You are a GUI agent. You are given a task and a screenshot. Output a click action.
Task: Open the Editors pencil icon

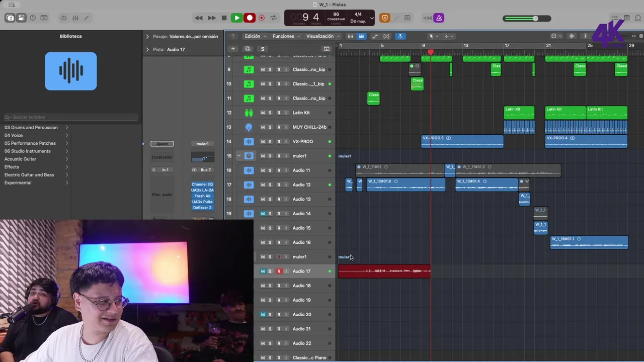[x=87, y=18]
